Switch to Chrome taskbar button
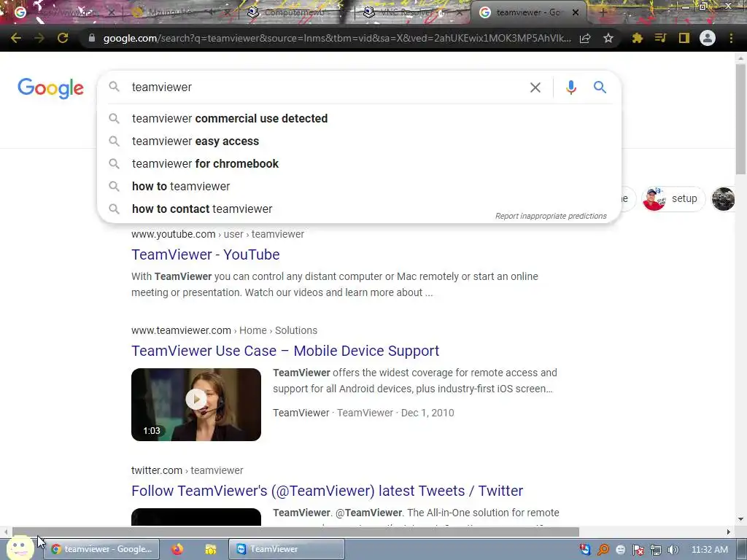Viewport: 747px width, 560px height. [x=101, y=549]
